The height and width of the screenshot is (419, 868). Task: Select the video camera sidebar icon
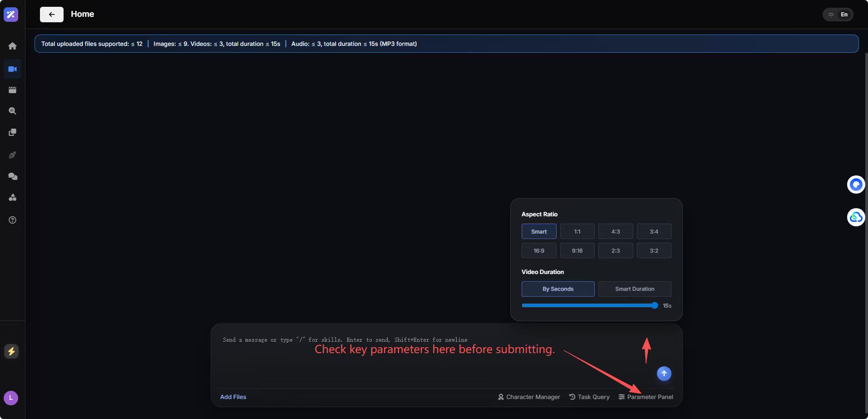click(13, 69)
